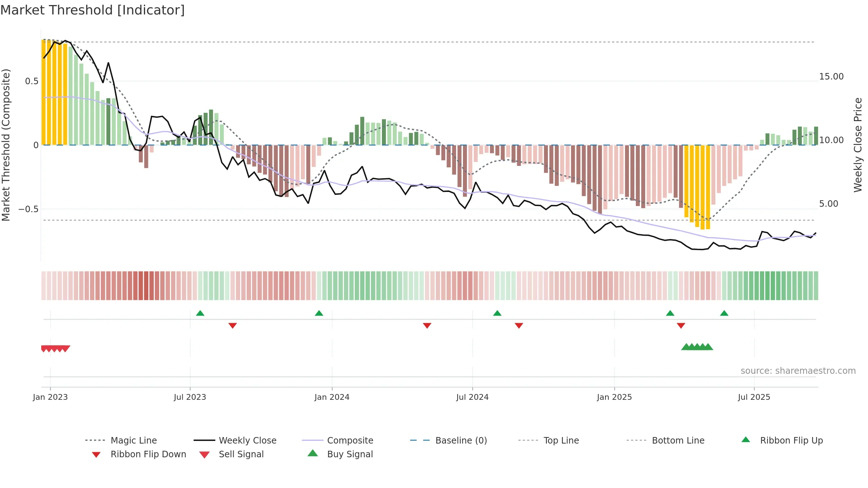Click the −0.5 left axis label
Viewport: 868px width, 488px height.
(29, 209)
